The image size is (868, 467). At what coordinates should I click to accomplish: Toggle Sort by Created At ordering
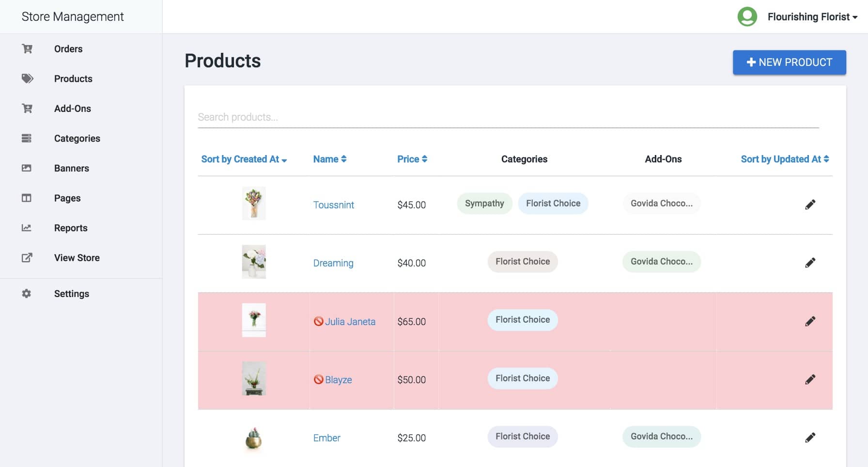(244, 159)
